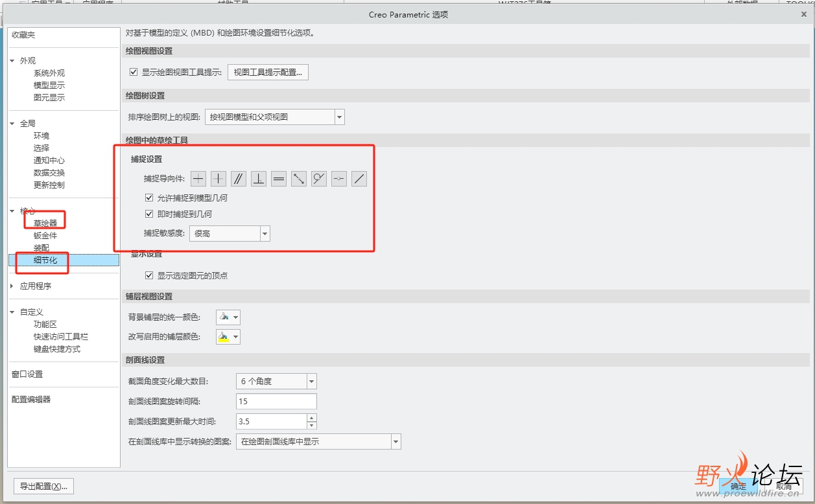Click 视图工具提示配置... button
Screen dimensions: 815x504
coord(268,72)
